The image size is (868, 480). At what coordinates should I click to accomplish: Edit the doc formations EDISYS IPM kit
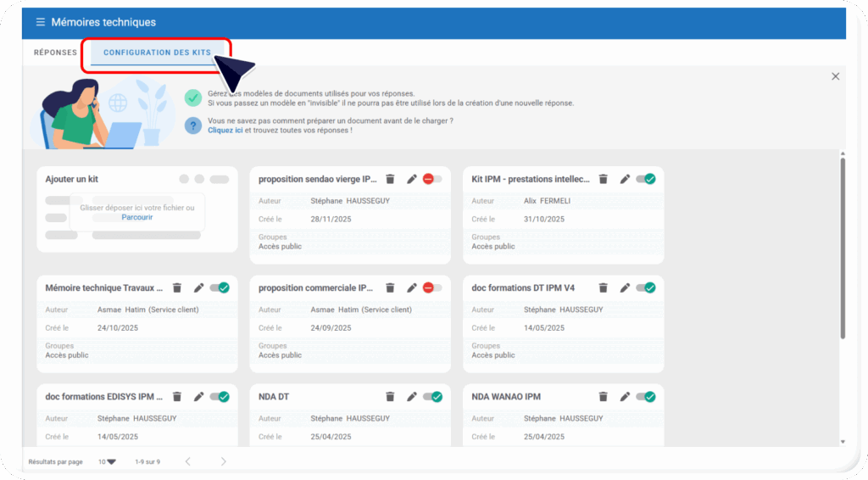click(x=198, y=396)
